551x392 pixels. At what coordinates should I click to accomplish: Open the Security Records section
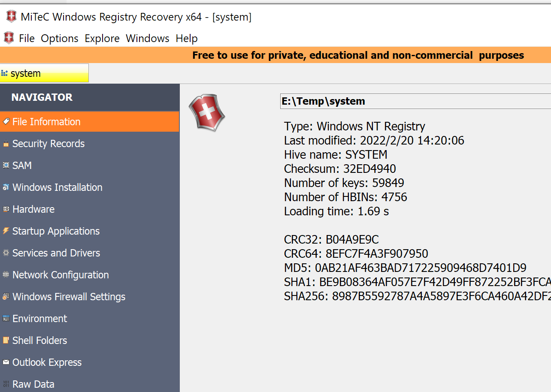click(x=48, y=143)
